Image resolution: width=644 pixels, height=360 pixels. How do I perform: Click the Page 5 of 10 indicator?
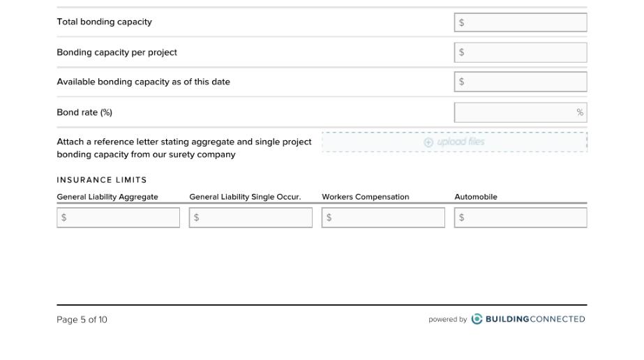point(82,320)
